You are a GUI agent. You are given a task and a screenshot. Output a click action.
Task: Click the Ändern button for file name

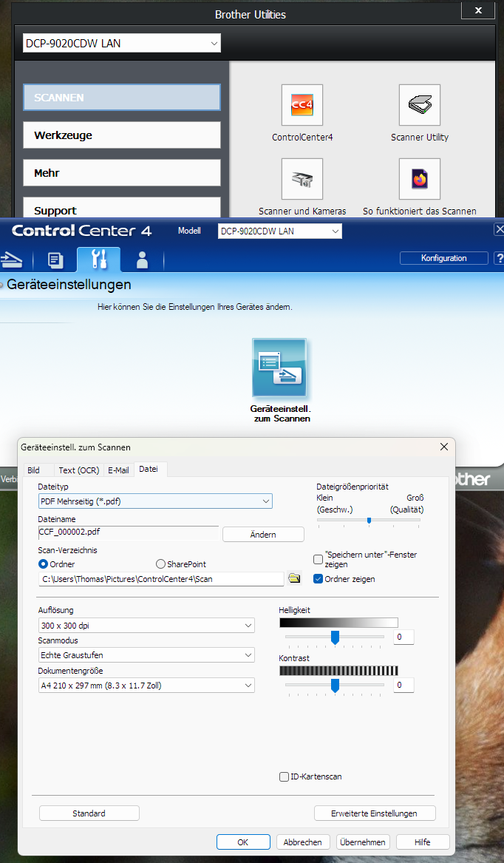[x=263, y=534]
